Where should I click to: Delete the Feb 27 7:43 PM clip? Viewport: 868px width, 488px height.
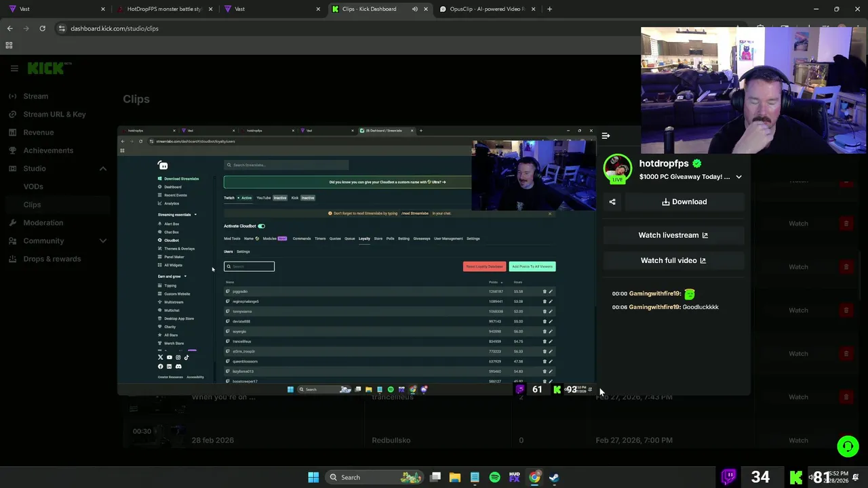[846, 397]
